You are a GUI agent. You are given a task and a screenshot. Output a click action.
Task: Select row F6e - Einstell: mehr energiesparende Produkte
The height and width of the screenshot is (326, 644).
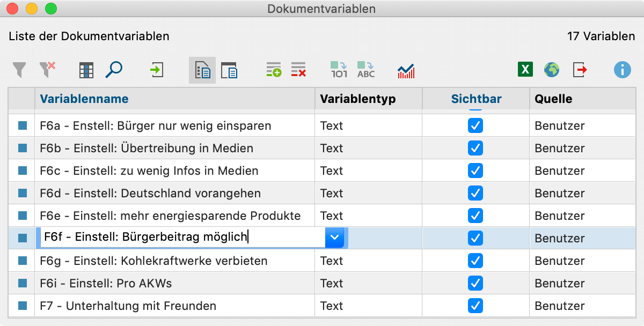pyautogui.click(x=322, y=216)
